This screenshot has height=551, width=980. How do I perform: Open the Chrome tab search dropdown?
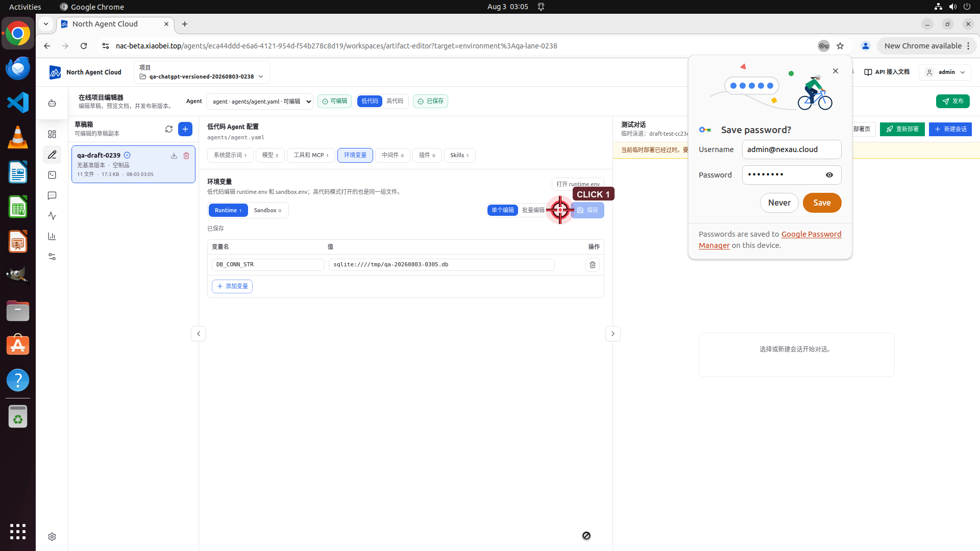(46, 24)
